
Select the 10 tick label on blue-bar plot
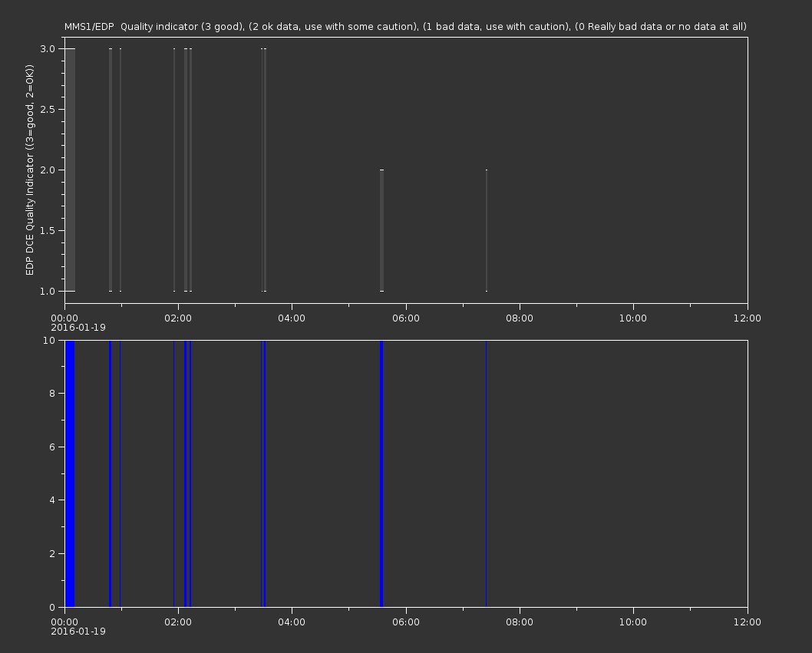pos(49,340)
